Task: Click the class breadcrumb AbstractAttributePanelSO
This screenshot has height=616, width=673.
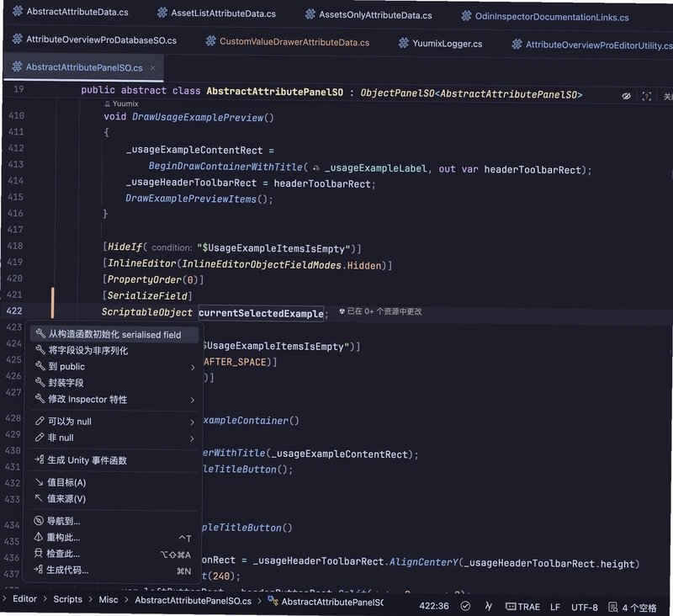Action: point(326,602)
